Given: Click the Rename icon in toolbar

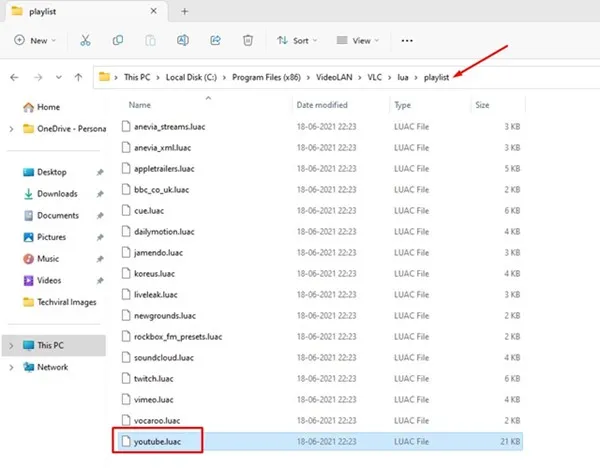Looking at the screenshot, I should (183, 40).
